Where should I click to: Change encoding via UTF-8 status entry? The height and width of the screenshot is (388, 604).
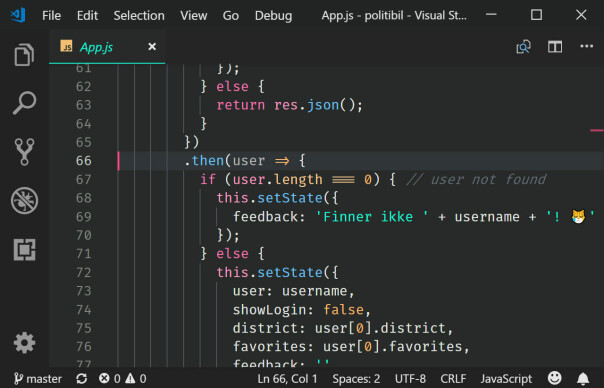pyautogui.click(x=410, y=379)
